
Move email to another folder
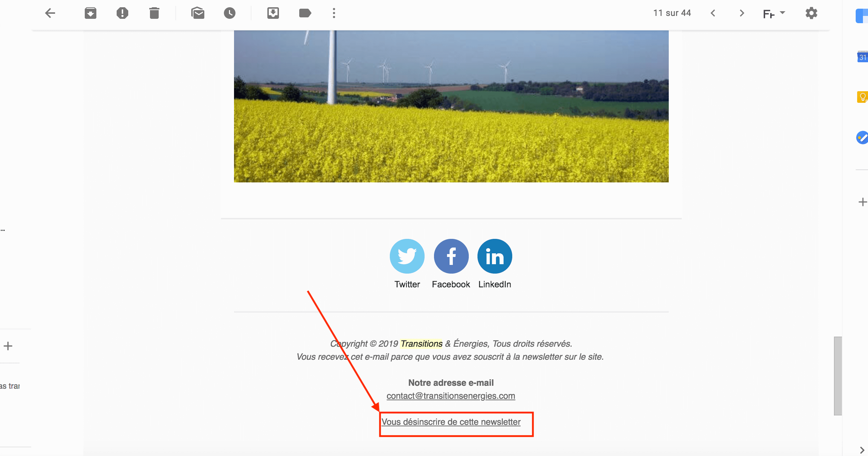click(273, 13)
